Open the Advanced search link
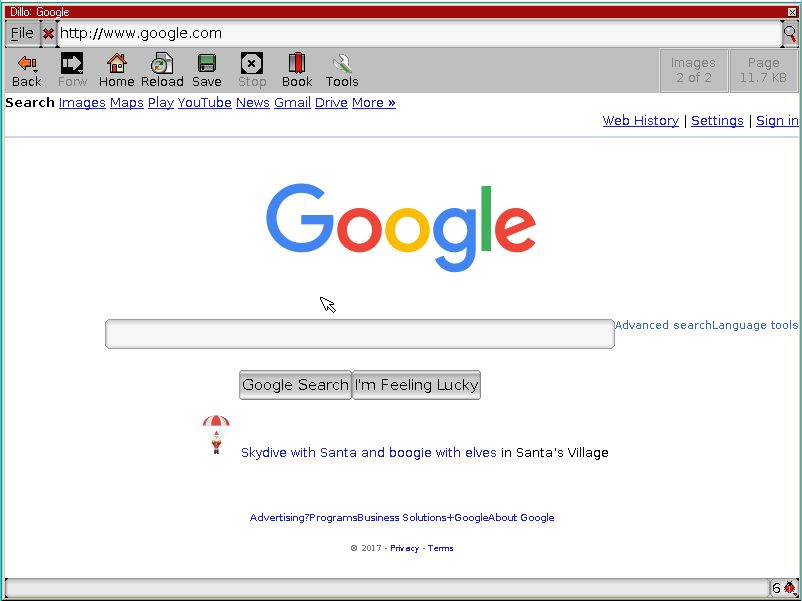 tap(663, 325)
